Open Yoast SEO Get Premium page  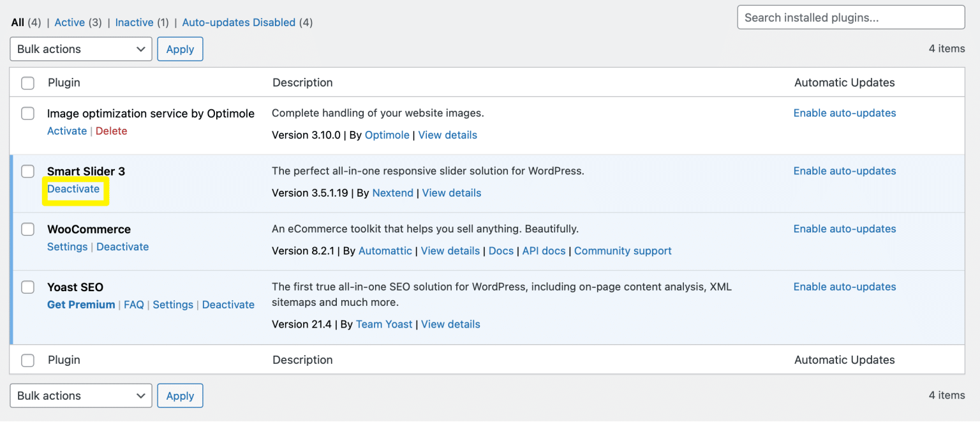(x=81, y=305)
